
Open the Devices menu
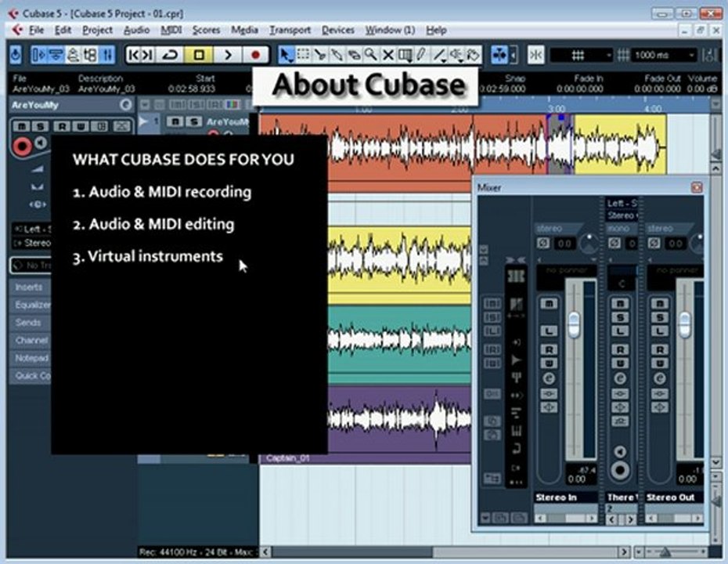[338, 31]
